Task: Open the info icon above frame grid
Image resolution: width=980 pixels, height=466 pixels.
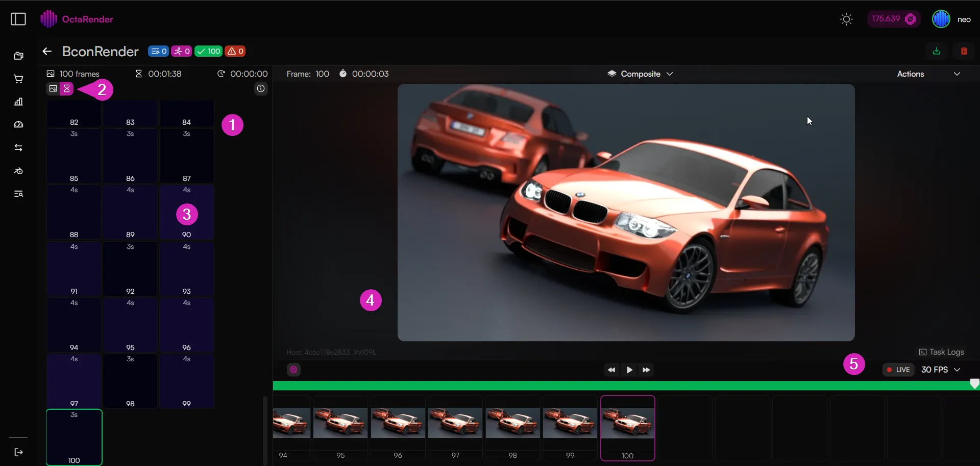Action: (261, 89)
